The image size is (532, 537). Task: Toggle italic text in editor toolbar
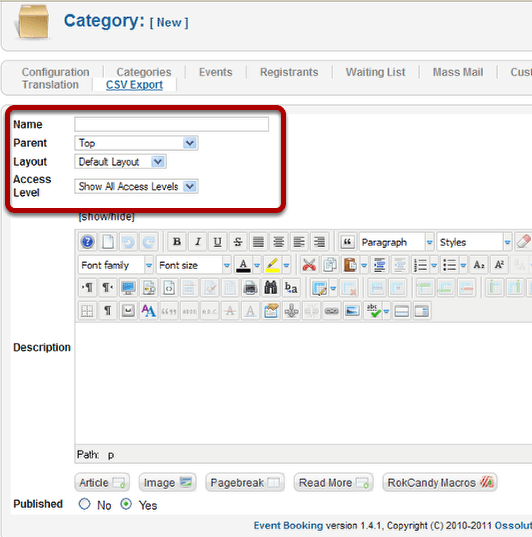click(x=197, y=242)
